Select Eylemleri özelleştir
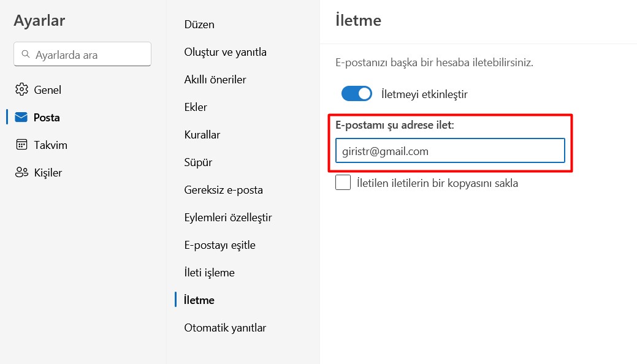Viewport: 637px width, 364px height. tap(227, 217)
